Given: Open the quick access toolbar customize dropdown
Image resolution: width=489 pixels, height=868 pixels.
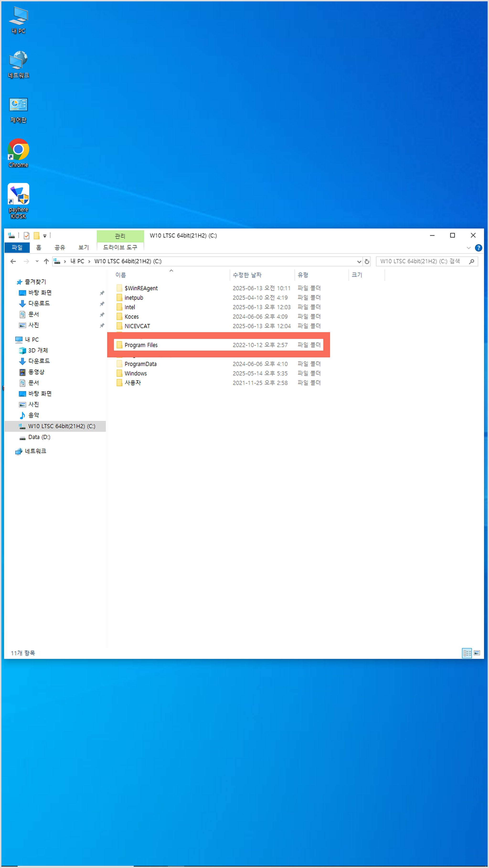Looking at the screenshot, I should (45, 236).
